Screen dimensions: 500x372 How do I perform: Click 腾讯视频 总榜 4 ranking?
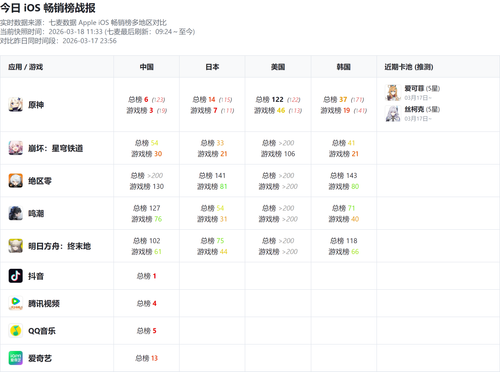tap(146, 303)
